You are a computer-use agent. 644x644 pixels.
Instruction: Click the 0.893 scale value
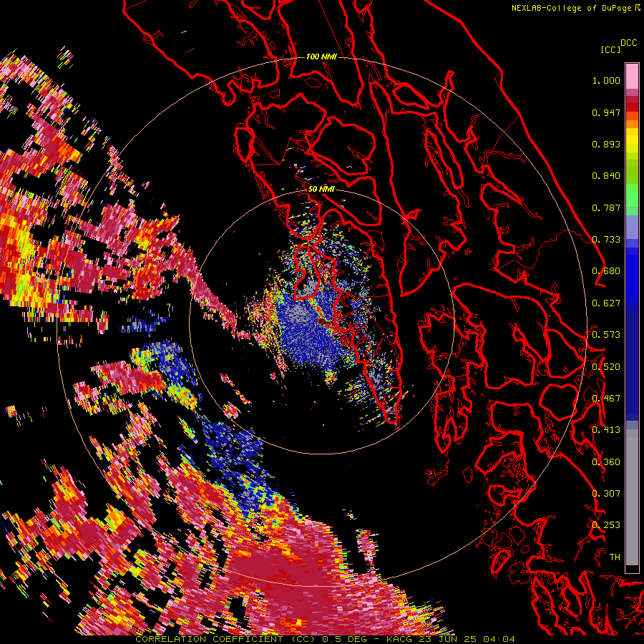[606, 144]
